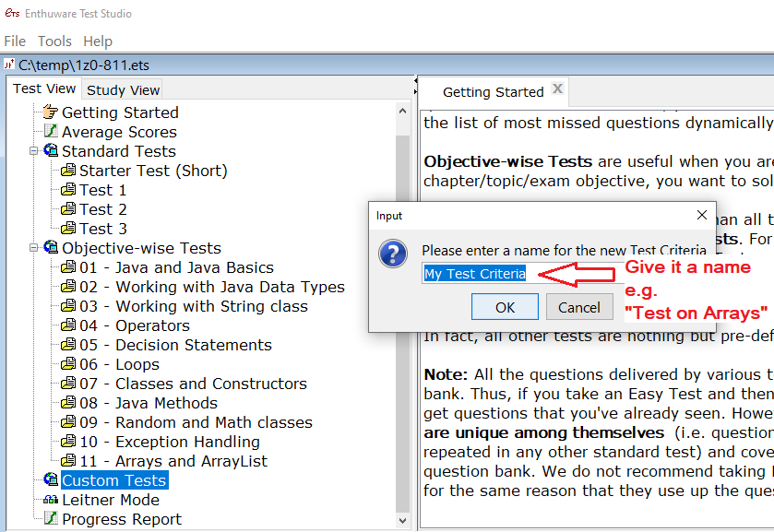Collapse the Standard Tests tree node
The height and width of the screenshot is (532, 774).
click(x=34, y=151)
